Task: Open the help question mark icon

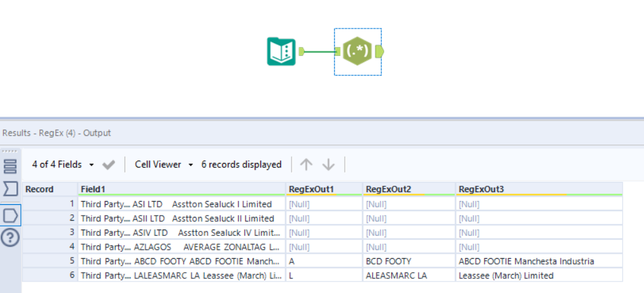Action: [x=11, y=238]
